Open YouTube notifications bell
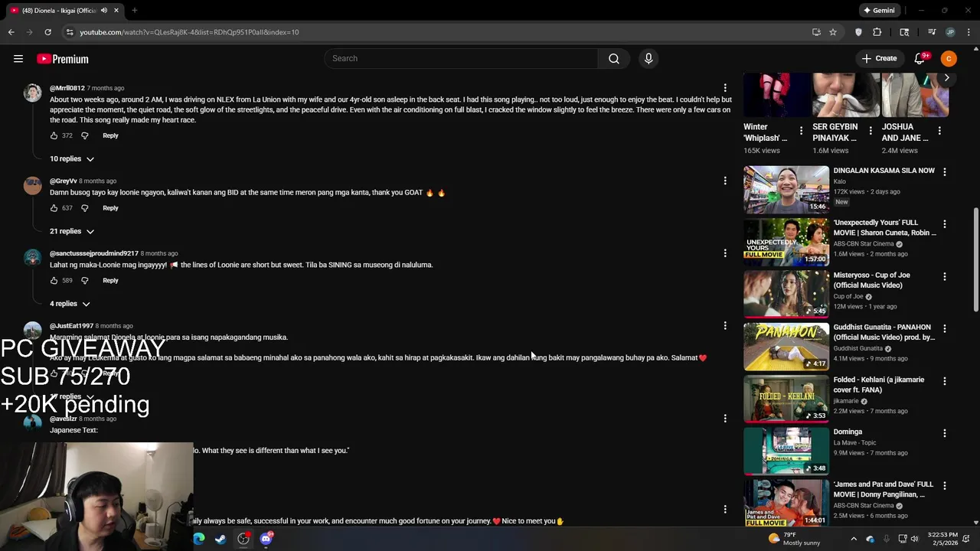The height and width of the screenshot is (551, 980). coord(920,59)
